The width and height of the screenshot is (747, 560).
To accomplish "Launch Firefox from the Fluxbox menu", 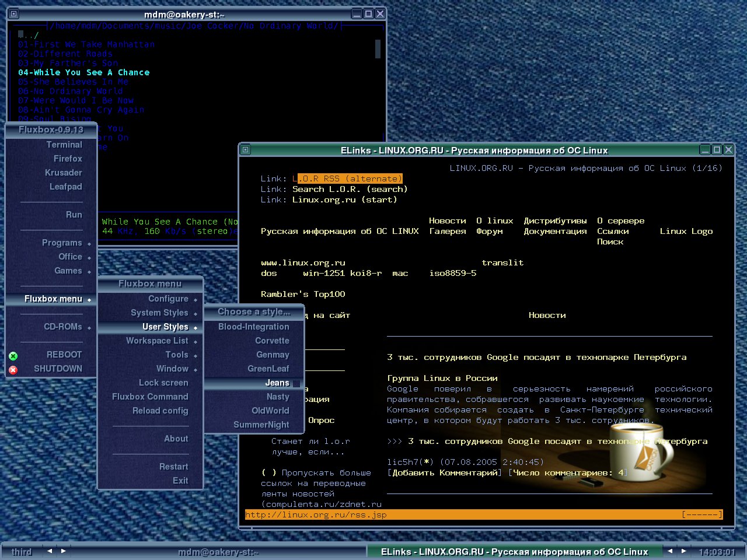I will click(51, 159).
